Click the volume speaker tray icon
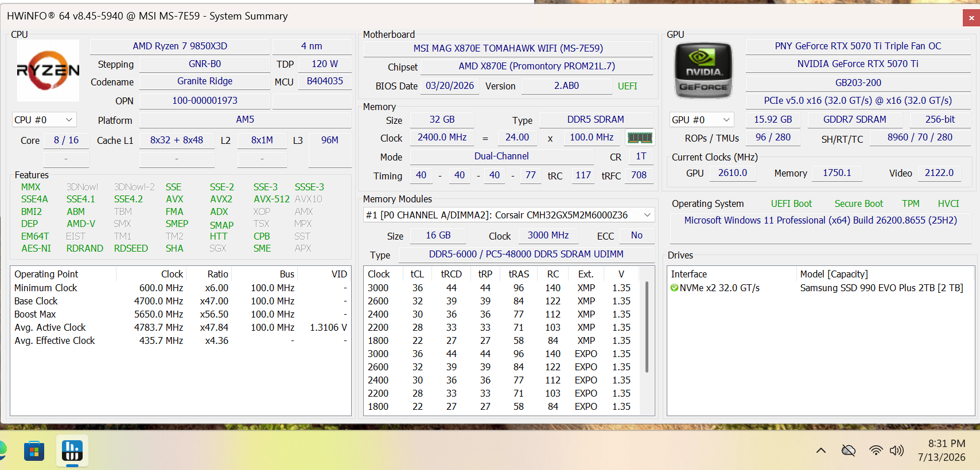 coord(897,451)
